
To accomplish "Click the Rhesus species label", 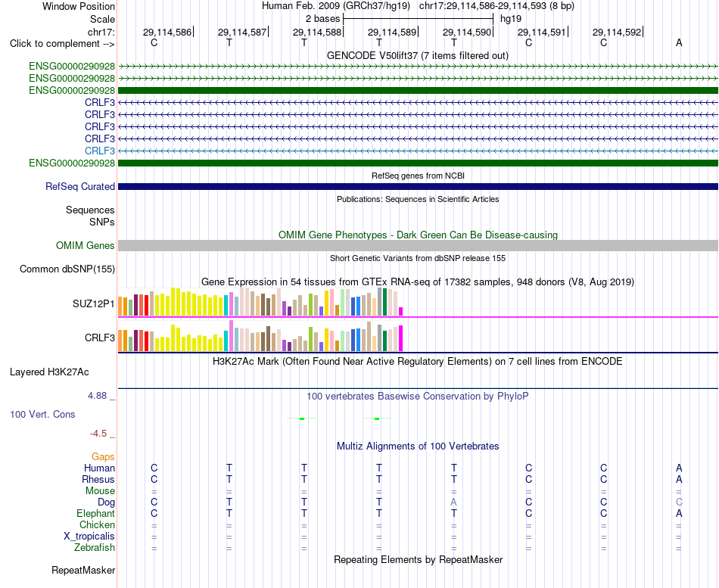I will 98,479.
